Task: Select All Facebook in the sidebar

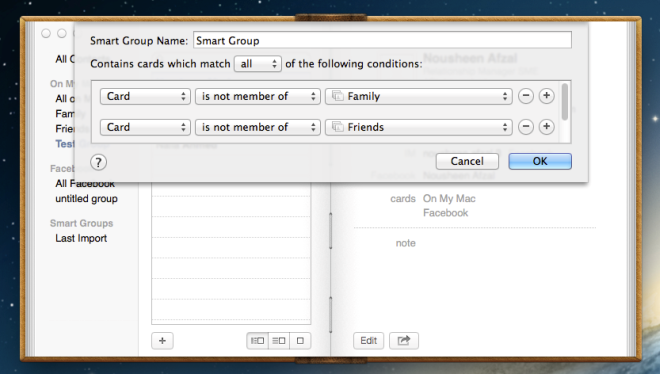Action: (x=85, y=184)
